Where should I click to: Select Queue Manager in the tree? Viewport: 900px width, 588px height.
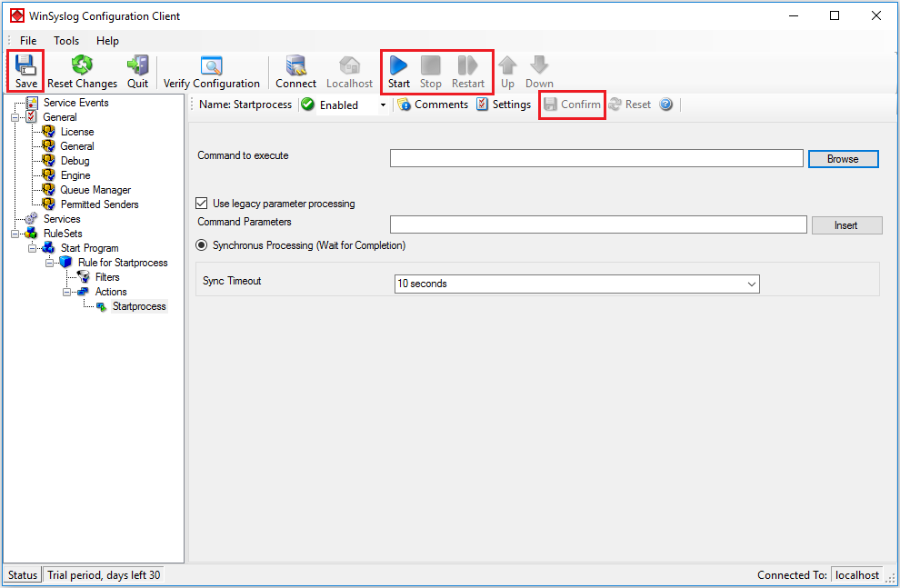[x=95, y=190]
